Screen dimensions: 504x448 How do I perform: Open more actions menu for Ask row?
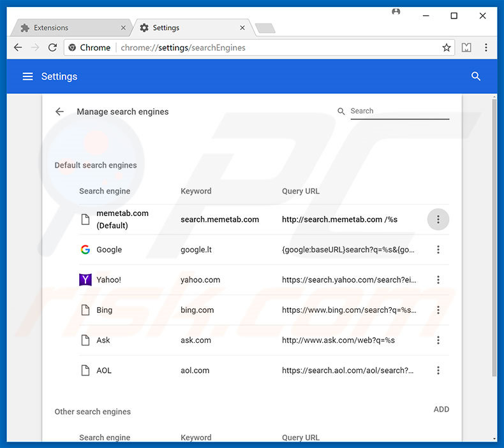tap(438, 340)
